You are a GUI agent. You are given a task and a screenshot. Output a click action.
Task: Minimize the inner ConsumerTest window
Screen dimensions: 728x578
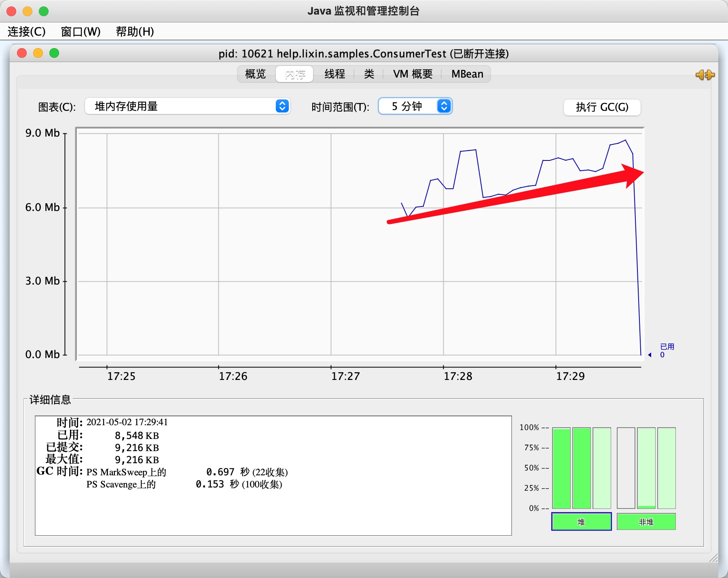pyautogui.click(x=38, y=53)
